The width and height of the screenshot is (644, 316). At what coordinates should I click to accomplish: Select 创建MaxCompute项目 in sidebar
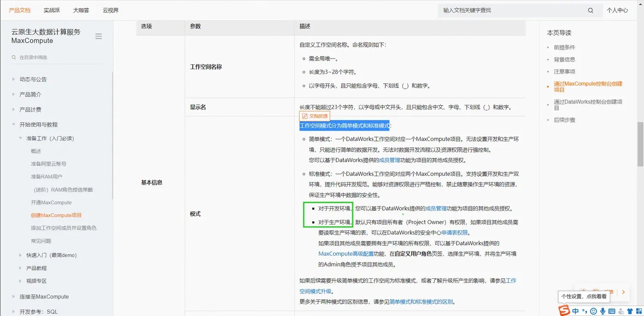point(56,215)
